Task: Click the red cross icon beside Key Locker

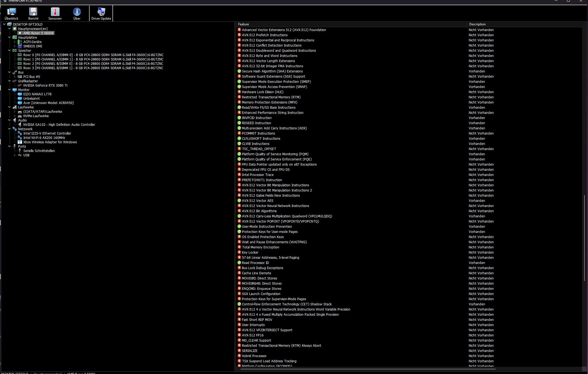Action: pyautogui.click(x=239, y=252)
